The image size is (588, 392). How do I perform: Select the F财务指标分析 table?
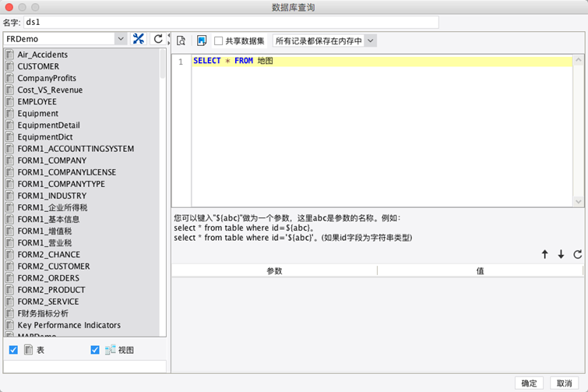(43, 313)
